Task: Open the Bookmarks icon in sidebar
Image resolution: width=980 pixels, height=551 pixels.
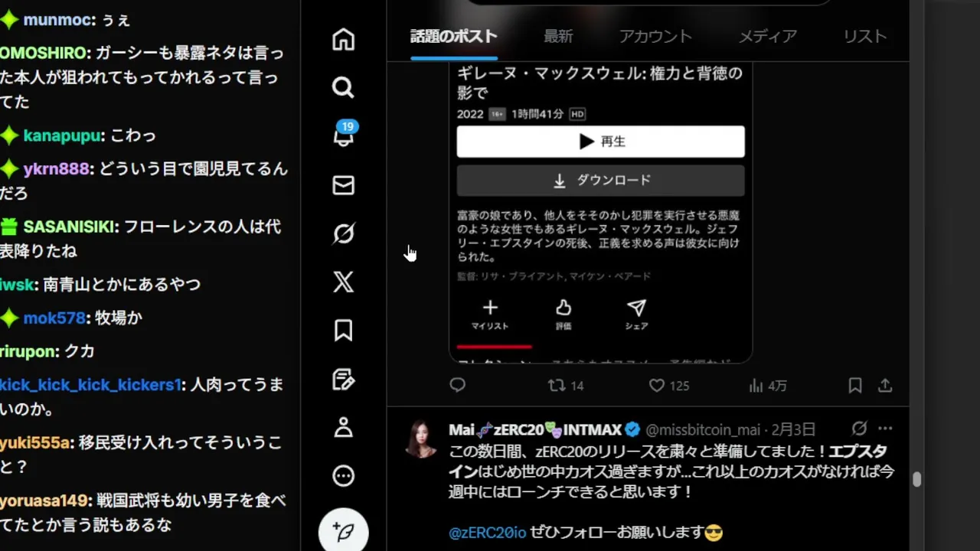Action: (x=343, y=330)
